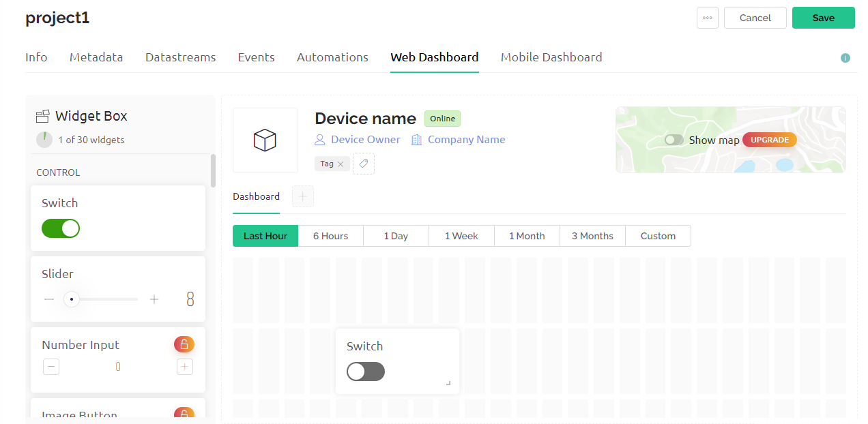Click the resize handle on Switch widget
This screenshot has width=868, height=424.
pos(448,383)
